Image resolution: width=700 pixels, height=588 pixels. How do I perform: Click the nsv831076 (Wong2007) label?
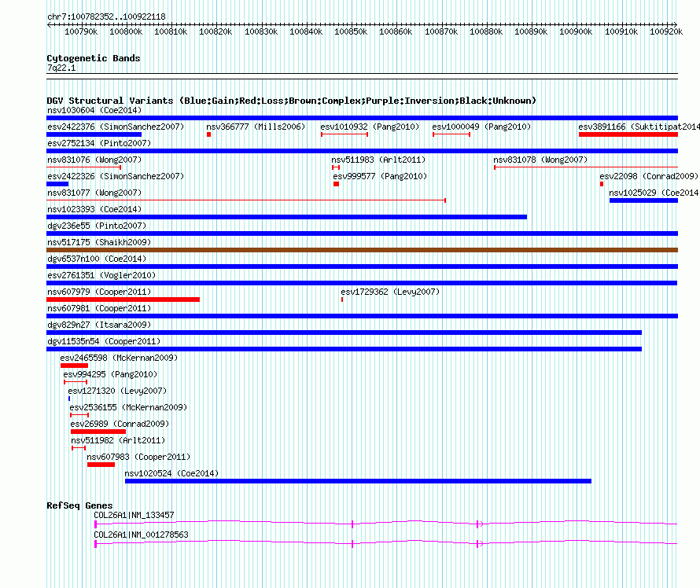(94, 160)
